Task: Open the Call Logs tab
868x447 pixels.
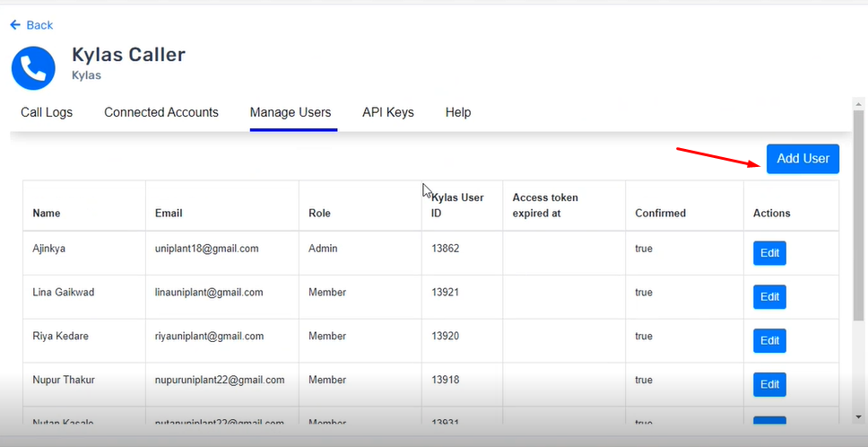Action: (x=47, y=112)
